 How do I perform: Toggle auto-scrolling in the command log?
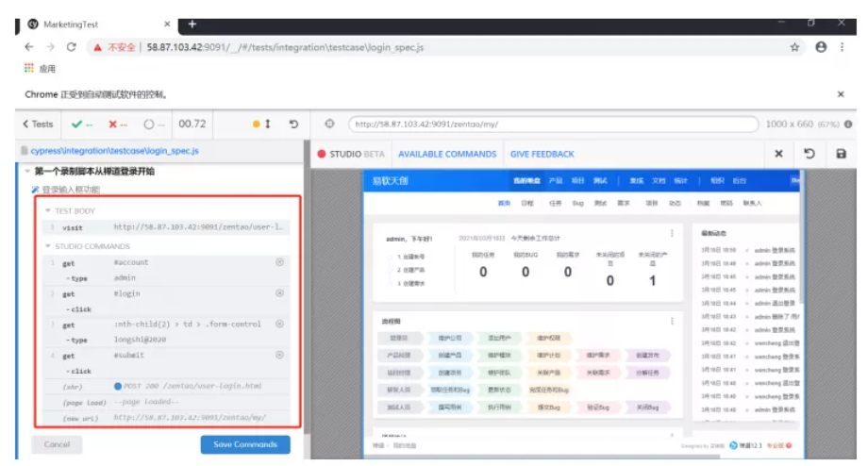tap(261, 124)
